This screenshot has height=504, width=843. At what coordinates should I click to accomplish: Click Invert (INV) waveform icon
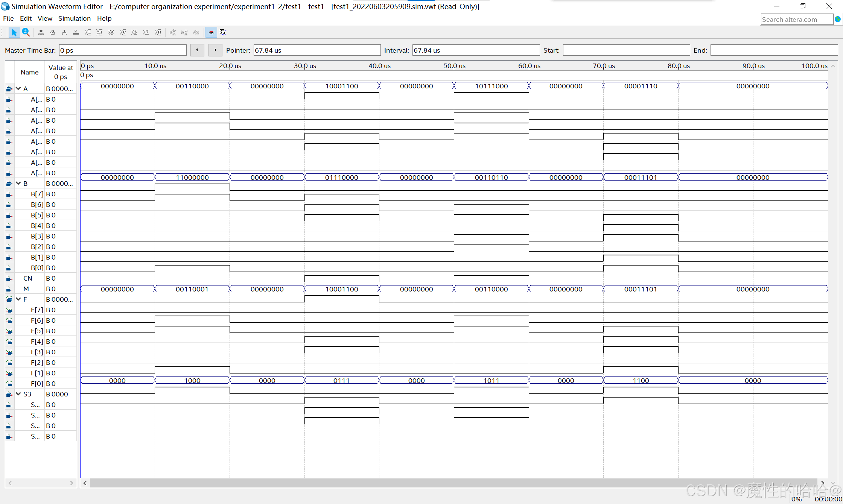[111, 32]
